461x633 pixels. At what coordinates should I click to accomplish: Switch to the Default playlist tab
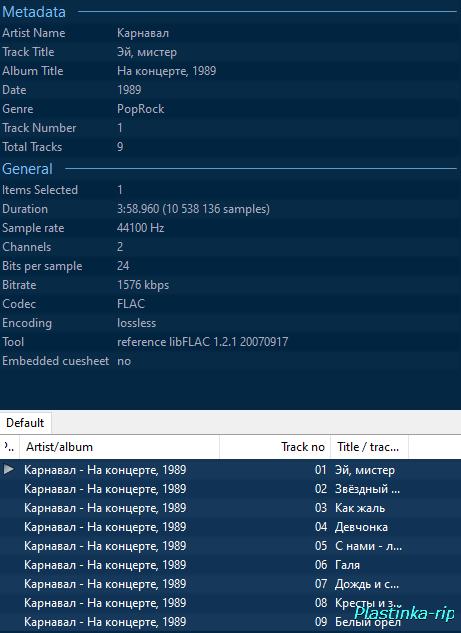(25, 423)
